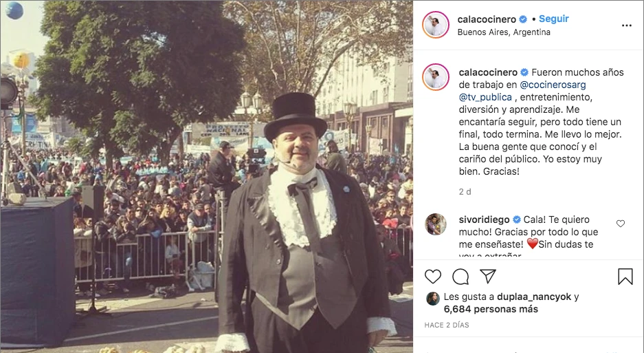The width and height of the screenshot is (644, 353).
Task: Save post with the bookmark icon
Action: point(625,277)
